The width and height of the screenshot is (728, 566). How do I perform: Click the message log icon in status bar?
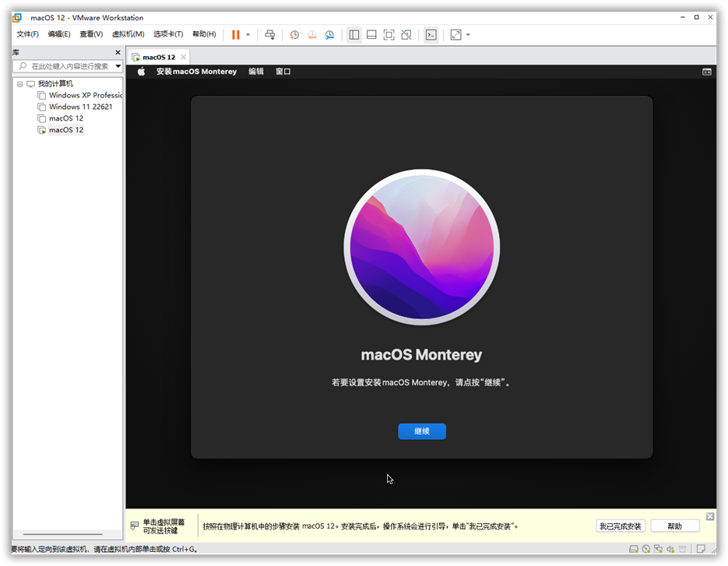tap(701, 550)
